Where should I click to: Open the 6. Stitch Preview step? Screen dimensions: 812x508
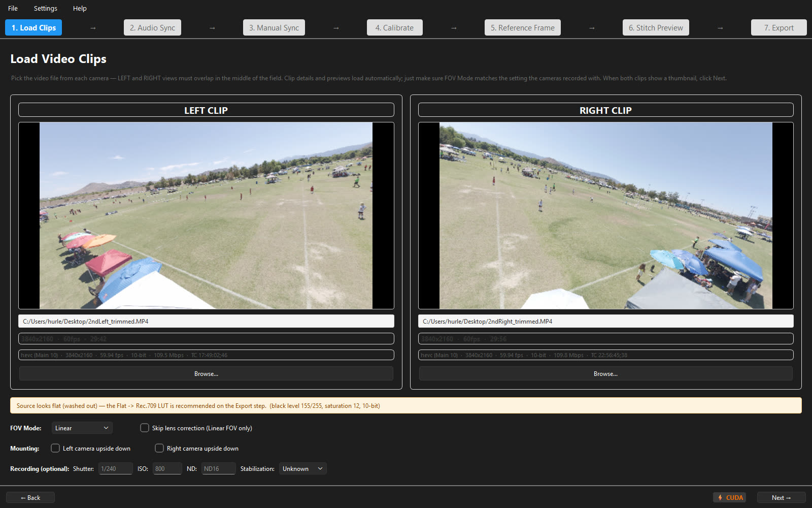[656, 27]
